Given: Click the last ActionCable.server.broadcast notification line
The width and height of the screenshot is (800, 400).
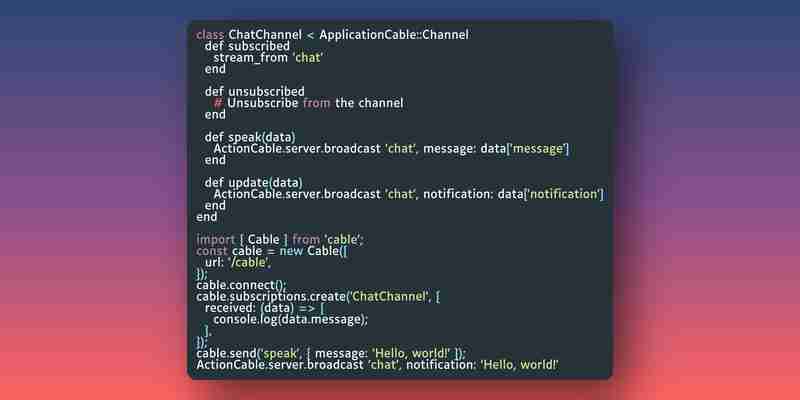Looking at the screenshot, I should tap(378, 365).
